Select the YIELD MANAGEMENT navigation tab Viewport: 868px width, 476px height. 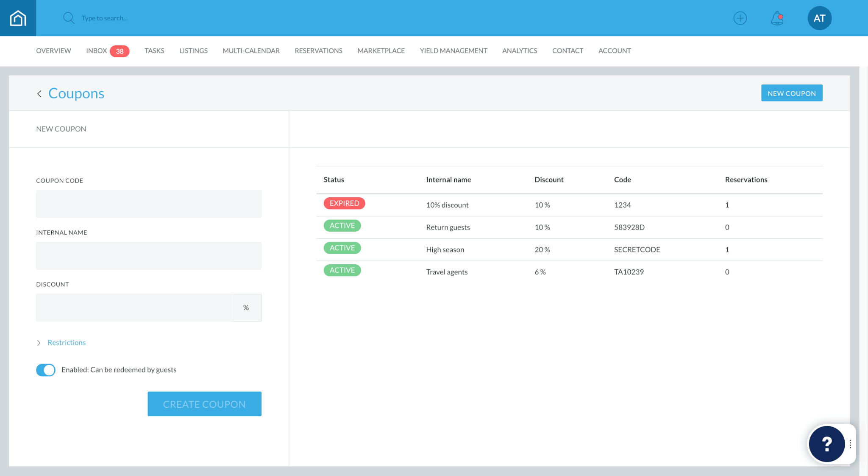pyautogui.click(x=453, y=50)
